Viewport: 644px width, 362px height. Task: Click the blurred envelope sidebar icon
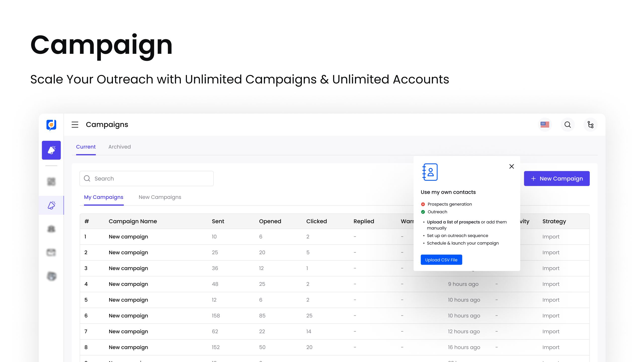51,252
